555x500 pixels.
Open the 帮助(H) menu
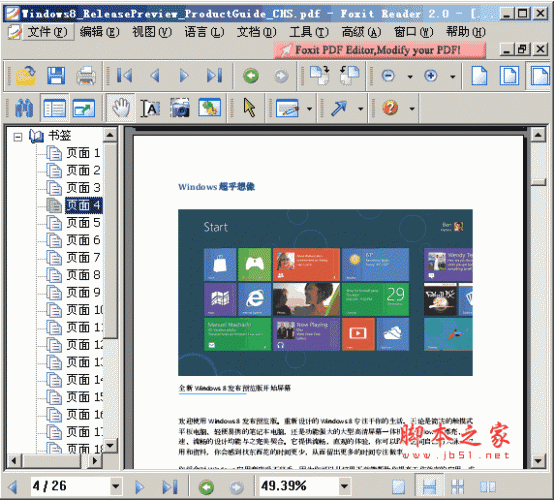[465, 32]
